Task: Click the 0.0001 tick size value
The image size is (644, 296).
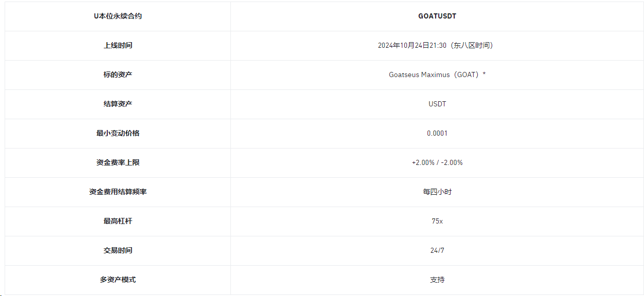Action: (x=437, y=133)
